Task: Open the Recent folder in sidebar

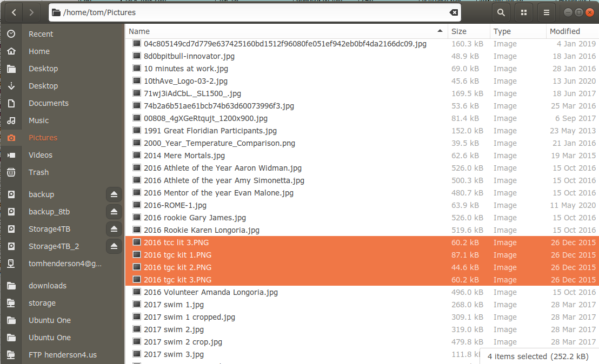Action: tap(41, 33)
